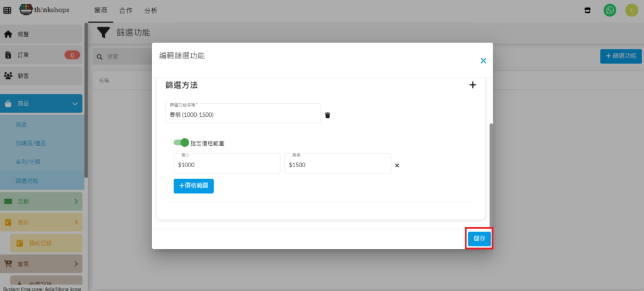Expand the 套票 sidebar menu

pos(42,264)
